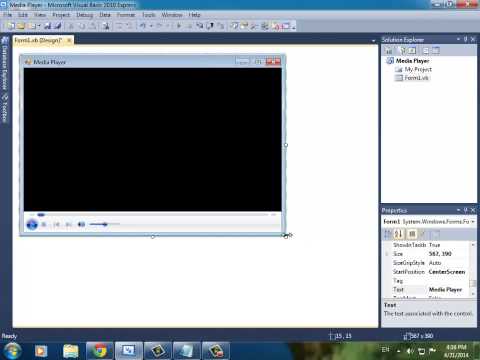Click View Code icon in Solution Explorer
Image resolution: width=480 pixels, height=360 pixels.
coord(426,51)
